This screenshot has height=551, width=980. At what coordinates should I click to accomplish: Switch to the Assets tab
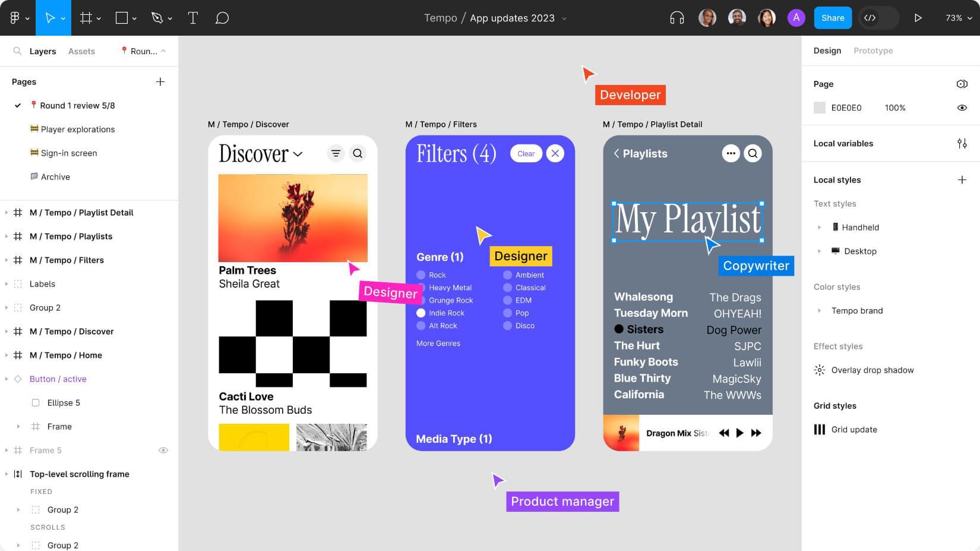point(81,51)
